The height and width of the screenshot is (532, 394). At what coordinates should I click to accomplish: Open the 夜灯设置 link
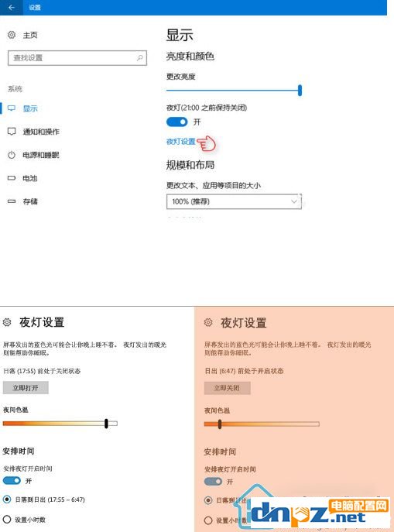(180, 142)
